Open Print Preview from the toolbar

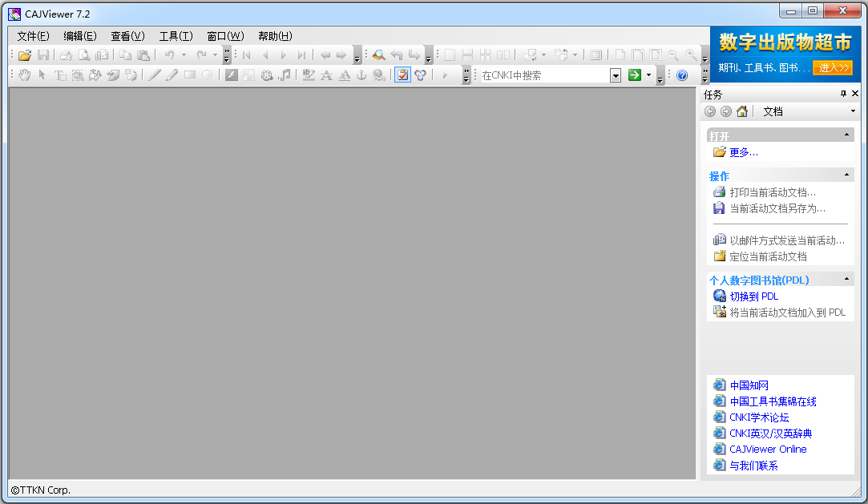point(84,54)
